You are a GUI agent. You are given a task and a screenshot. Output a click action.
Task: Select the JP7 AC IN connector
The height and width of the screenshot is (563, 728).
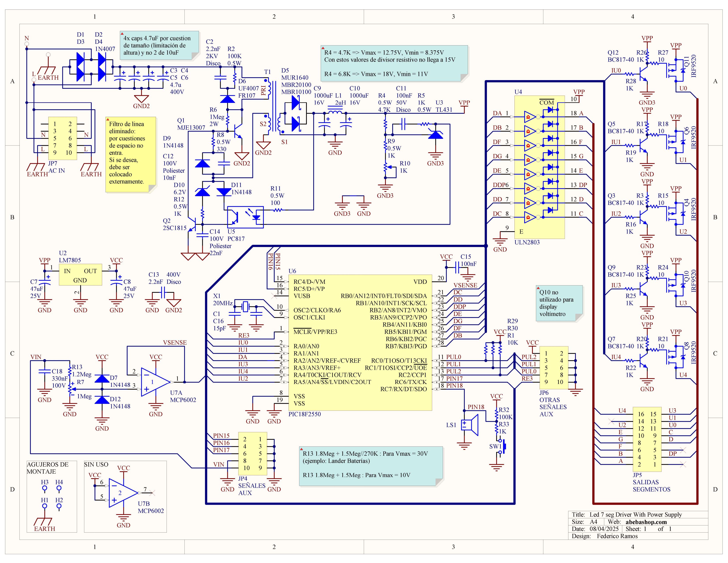pos(62,138)
